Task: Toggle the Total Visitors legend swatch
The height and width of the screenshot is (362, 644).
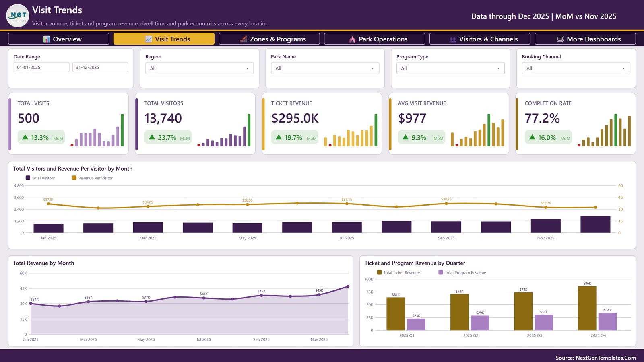Action: click(x=28, y=178)
